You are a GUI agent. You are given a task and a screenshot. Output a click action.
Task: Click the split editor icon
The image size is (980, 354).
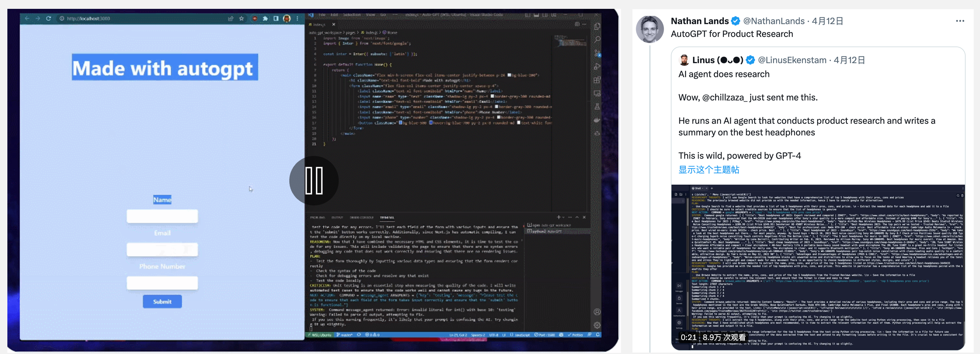pos(577,24)
